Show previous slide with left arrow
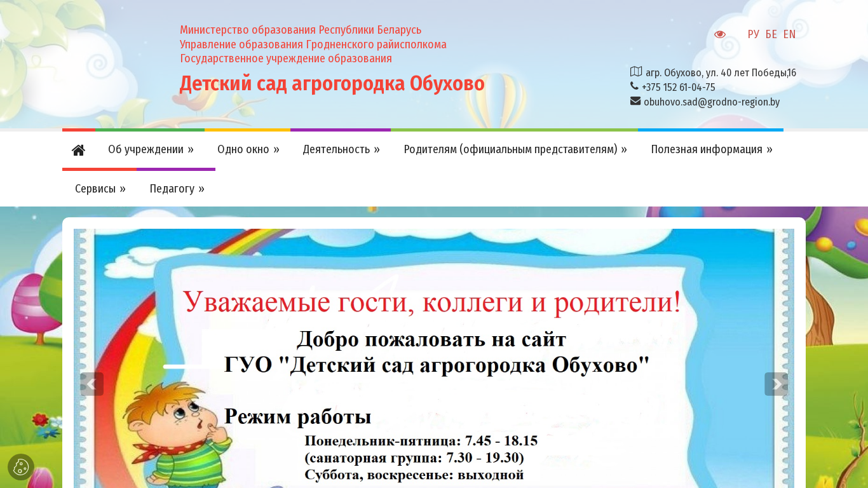Viewport: 868px width, 488px height. coord(92,384)
